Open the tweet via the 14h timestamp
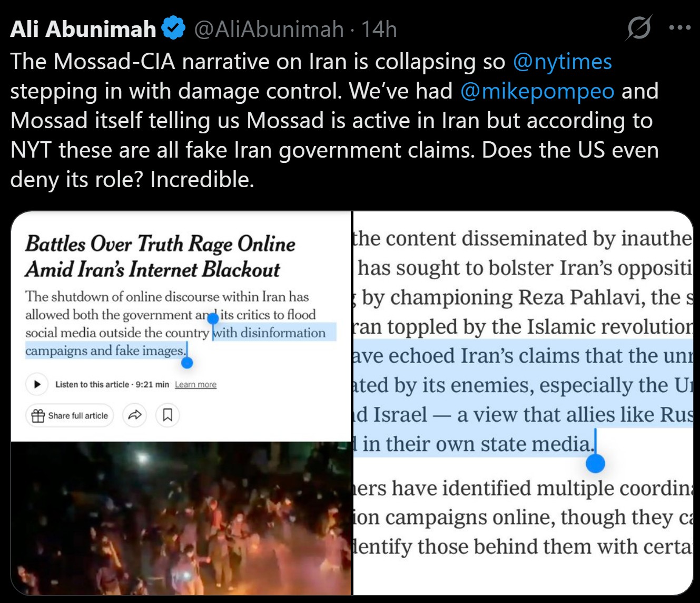The height and width of the screenshot is (603, 700). (379, 29)
